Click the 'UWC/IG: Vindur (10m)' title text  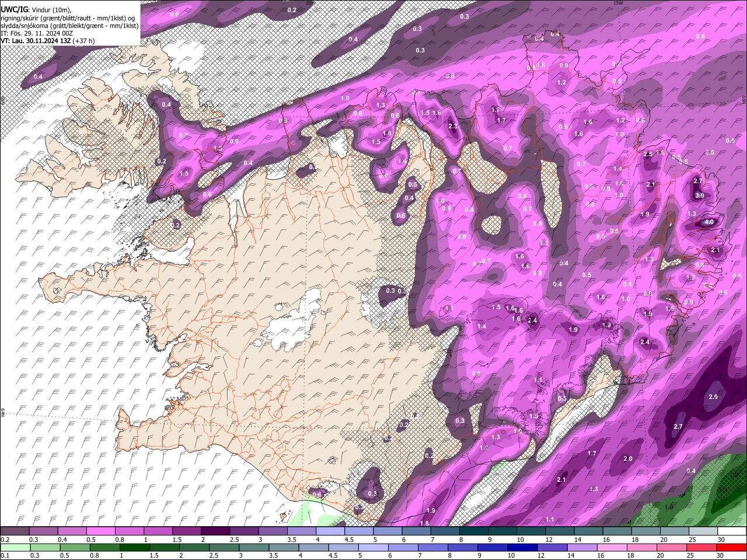pyautogui.click(x=35, y=9)
